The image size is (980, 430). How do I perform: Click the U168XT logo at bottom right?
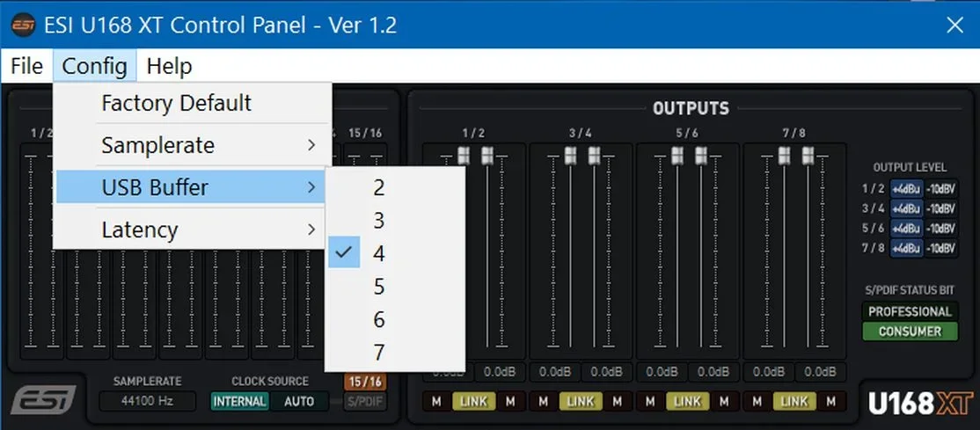tap(920, 403)
